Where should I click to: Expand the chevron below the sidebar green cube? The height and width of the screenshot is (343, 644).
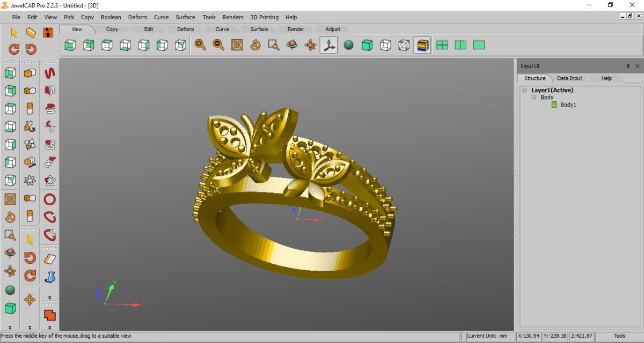[10, 327]
